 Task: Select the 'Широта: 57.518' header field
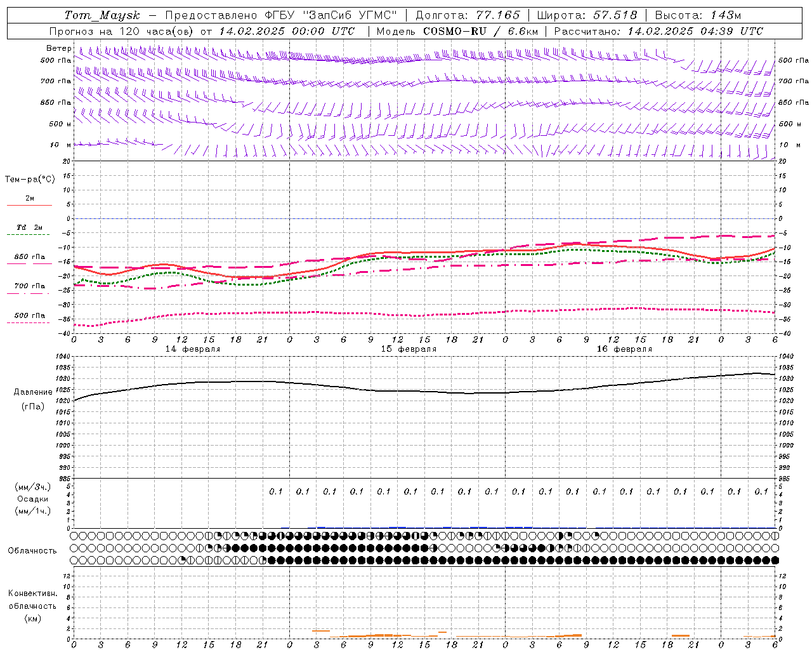[x=587, y=15]
